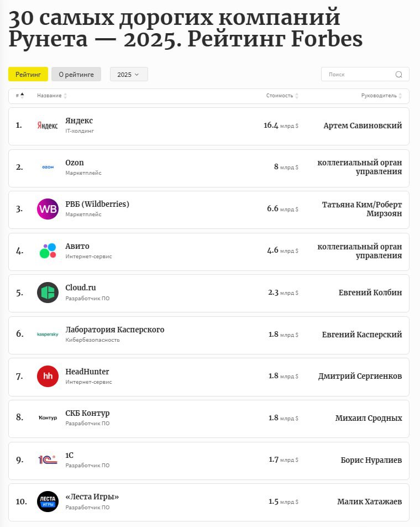This screenshot has width=420, height=527.
Task: Click the Avito colored dots logo
Action: click(48, 251)
